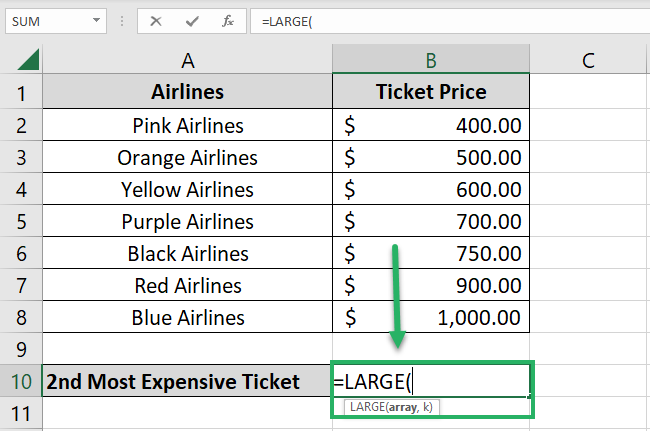This screenshot has width=650, height=431.
Task: Click the Cancel (X) formula bar icon
Action: (157, 21)
